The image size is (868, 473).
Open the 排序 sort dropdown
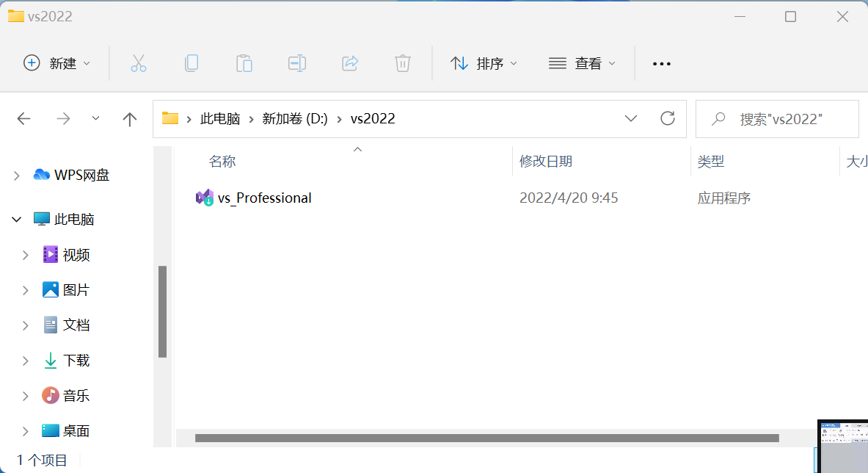[x=484, y=64]
